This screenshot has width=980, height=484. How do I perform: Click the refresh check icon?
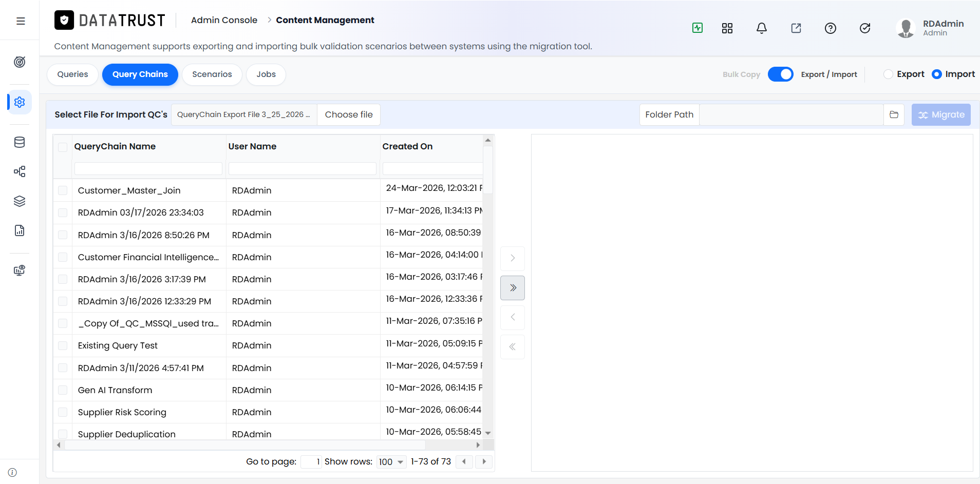click(865, 28)
